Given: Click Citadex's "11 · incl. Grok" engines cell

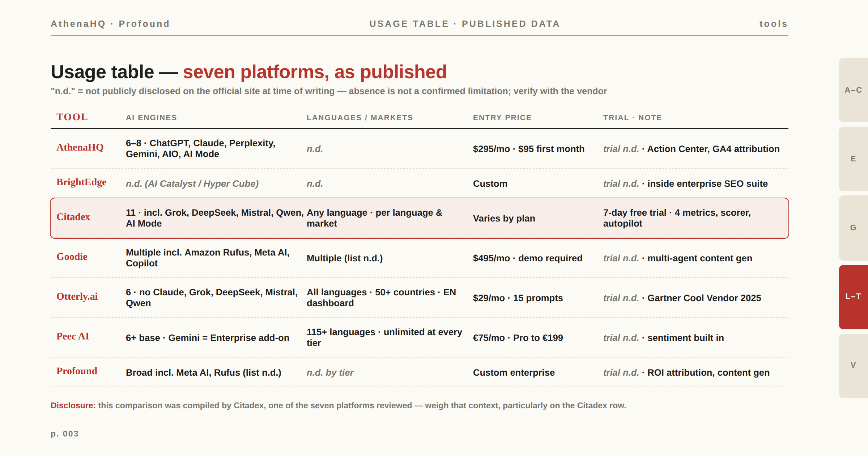Looking at the screenshot, I should (215, 218).
